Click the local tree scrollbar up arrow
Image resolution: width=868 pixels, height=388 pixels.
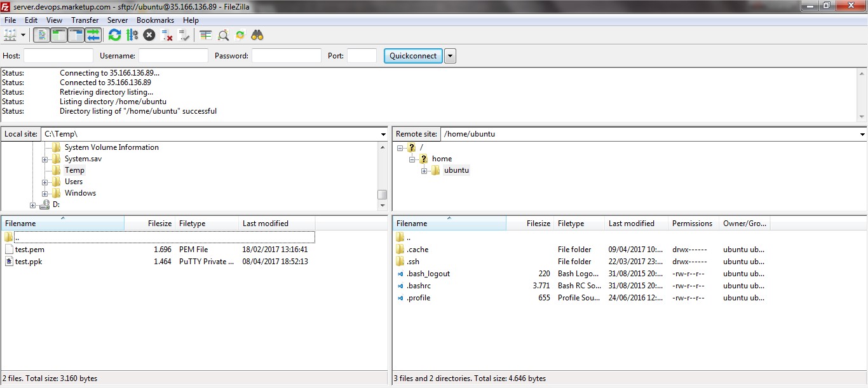[x=383, y=147]
